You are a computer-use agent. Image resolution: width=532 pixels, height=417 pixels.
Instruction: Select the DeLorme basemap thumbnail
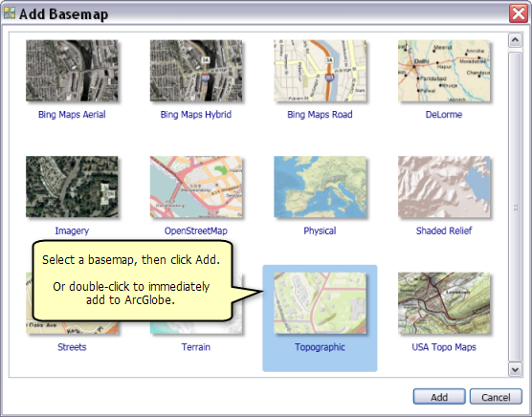pyautogui.click(x=444, y=71)
